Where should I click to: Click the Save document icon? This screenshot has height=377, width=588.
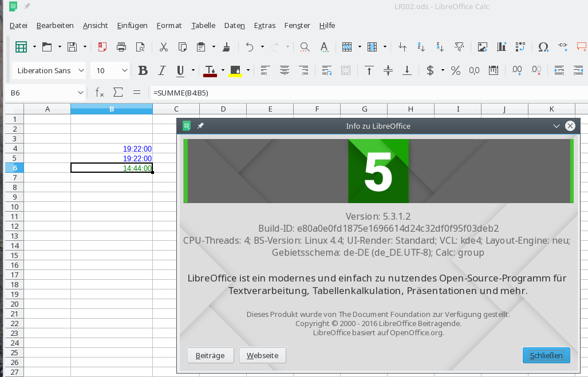(x=72, y=47)
